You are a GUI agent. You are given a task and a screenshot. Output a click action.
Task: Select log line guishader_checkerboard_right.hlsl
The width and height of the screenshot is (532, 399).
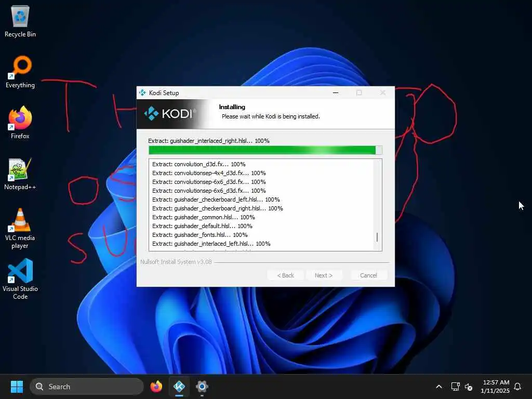(x=218, y=208)
